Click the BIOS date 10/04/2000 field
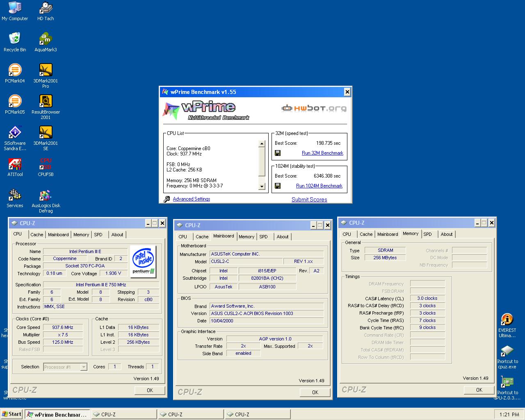This screenshot has height=420, width=525. pos(267,321)
